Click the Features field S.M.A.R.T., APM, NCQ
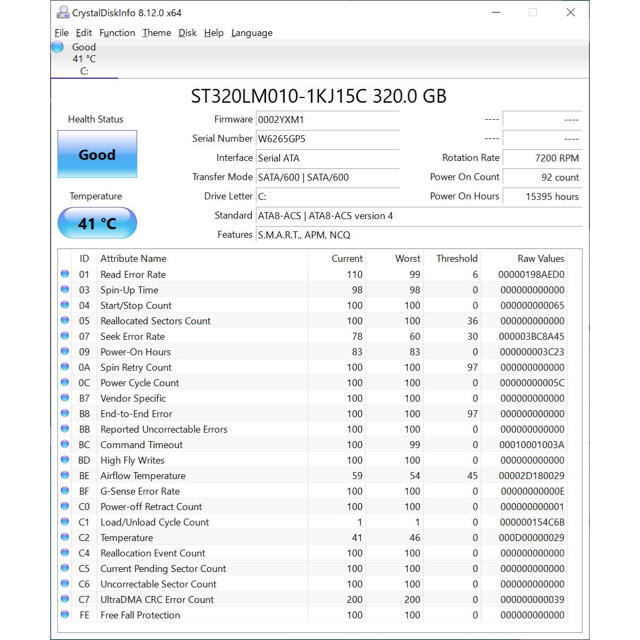Image resolution: width=640 pixels, height=640 pixels. (x=419, y=235)
